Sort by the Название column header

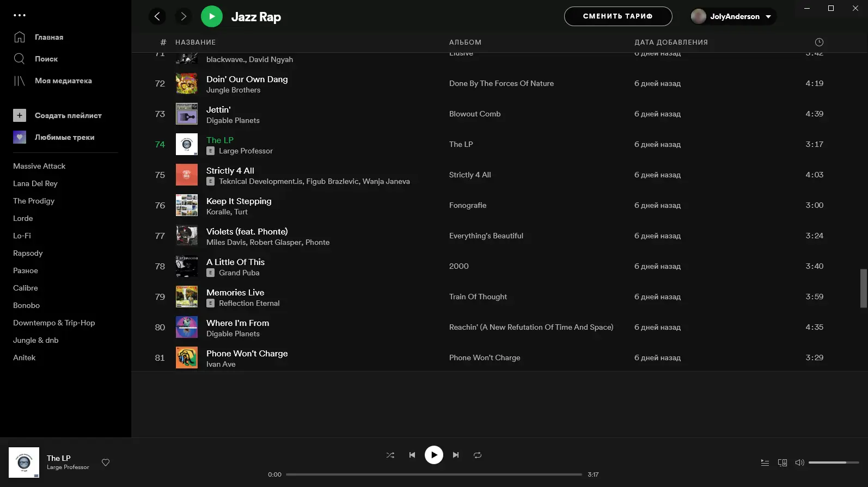[x=195, y=42]
